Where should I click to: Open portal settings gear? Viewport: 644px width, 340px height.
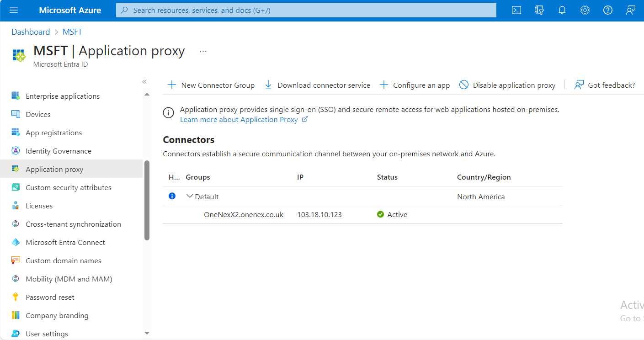[x=585, y=10]
